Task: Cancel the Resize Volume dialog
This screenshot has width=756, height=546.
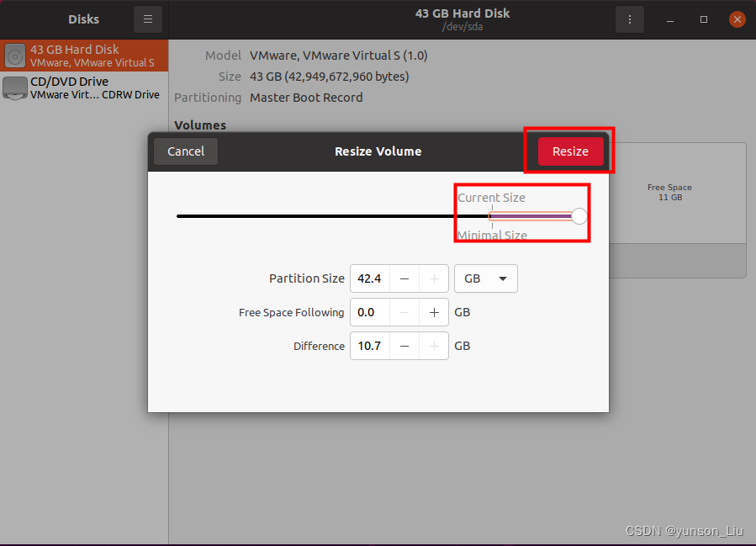Action: [x=185, y=151]
